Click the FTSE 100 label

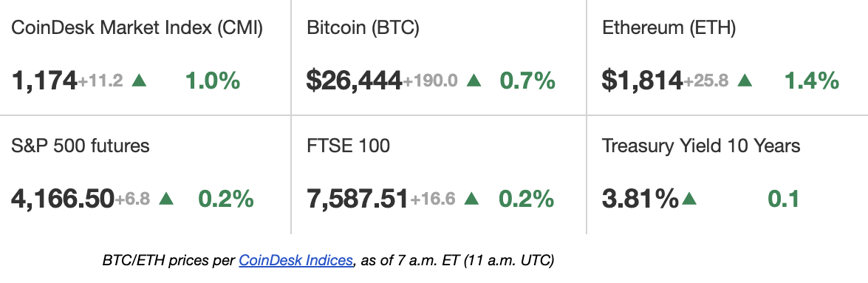tap(348, 146)
